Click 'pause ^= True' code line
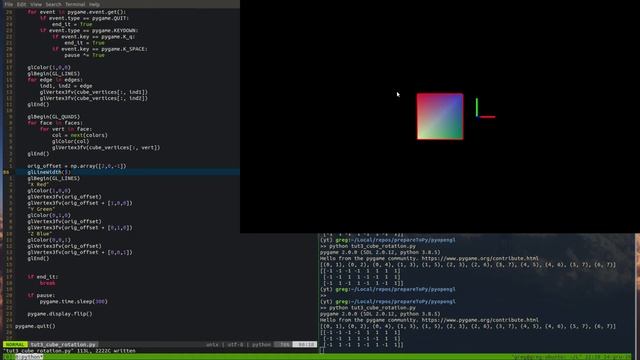The image size is (640, 360). coord(84,55)
